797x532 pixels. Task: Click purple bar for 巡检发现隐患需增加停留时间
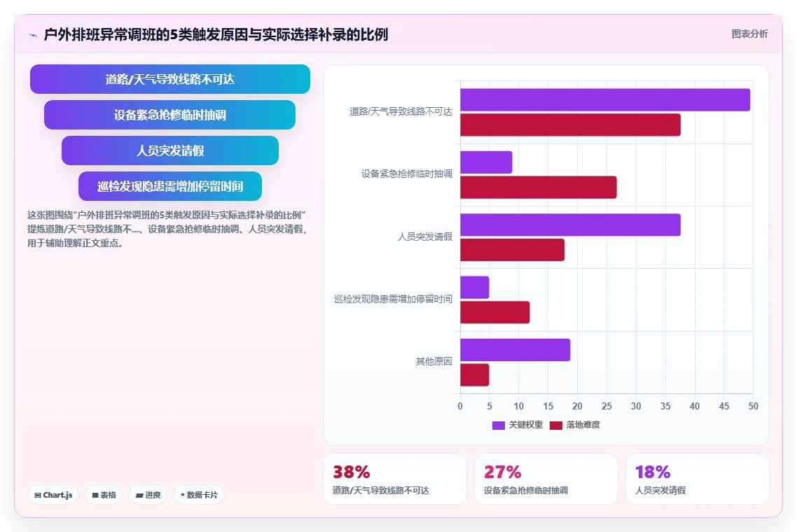click(475, 288)
